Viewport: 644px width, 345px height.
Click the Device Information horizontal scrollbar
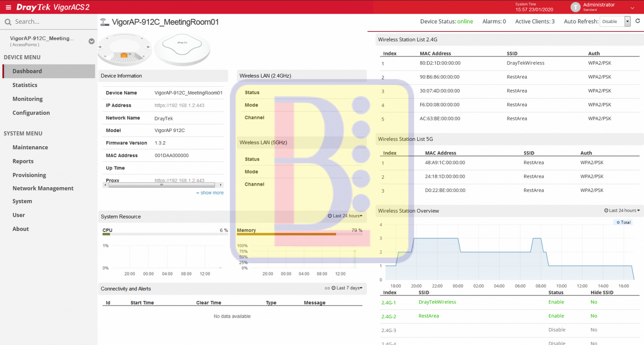pos(161,185)
